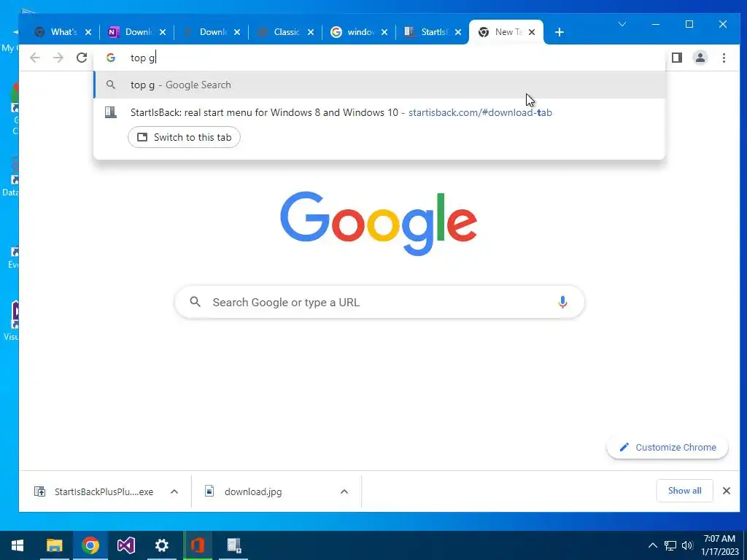Image resolution: width=747 pixels, height=560 pixels.
Task: Dismiss the downloads bar with the X
Action: click(726, 491)
